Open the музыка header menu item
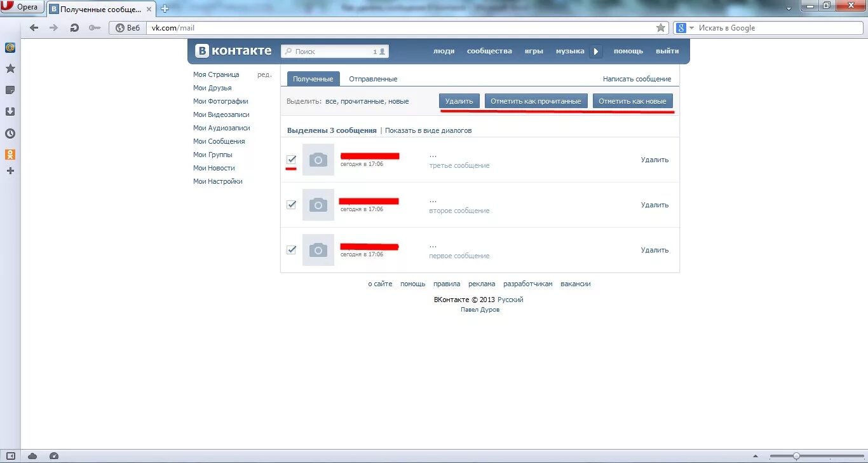This screenshot has width=868, height=463. click(570, 51)
